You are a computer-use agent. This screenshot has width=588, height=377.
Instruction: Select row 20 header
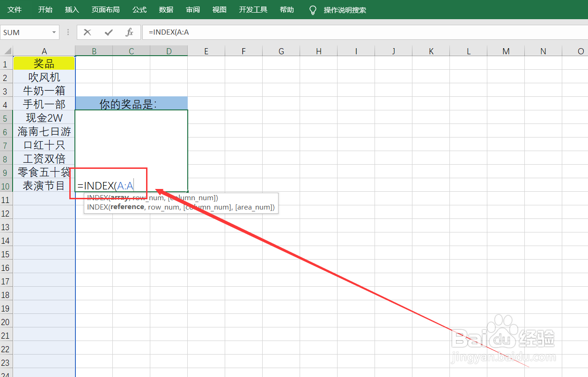(7, 322)
